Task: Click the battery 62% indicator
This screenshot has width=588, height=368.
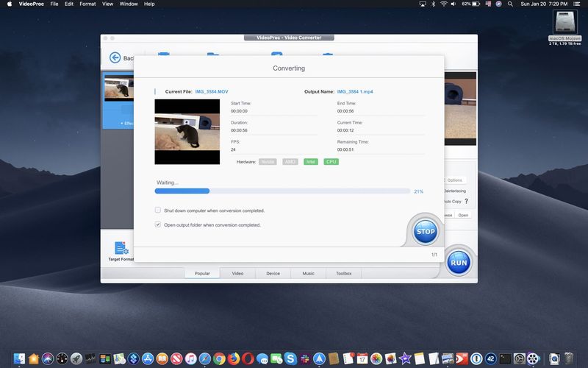Action: pyautogui.click(x=470, y=4)
